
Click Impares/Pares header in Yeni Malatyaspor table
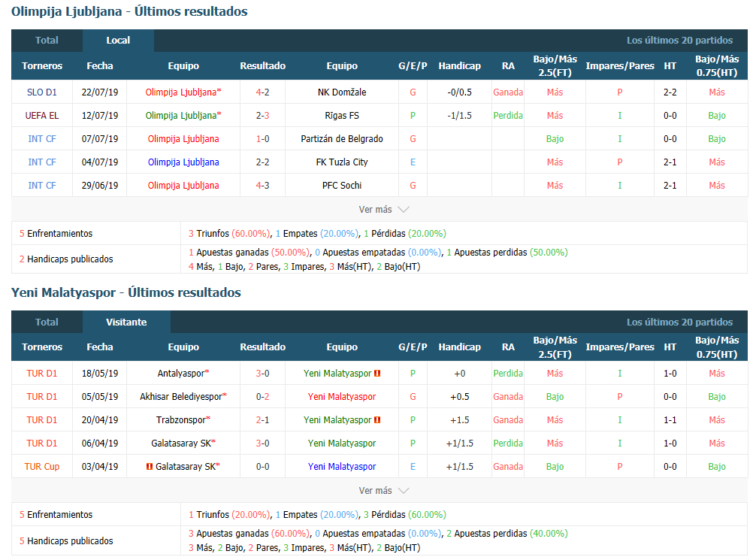point(620,347)
